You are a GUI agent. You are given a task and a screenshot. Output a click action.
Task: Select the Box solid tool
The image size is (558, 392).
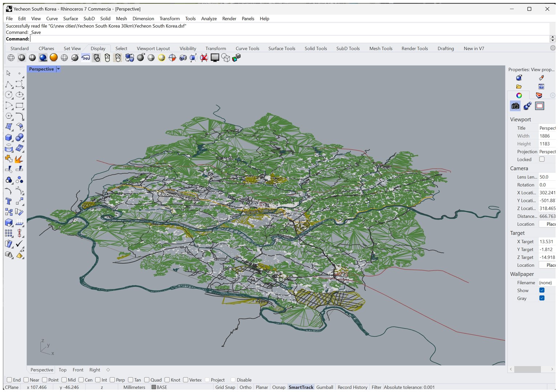pos(9,138)
